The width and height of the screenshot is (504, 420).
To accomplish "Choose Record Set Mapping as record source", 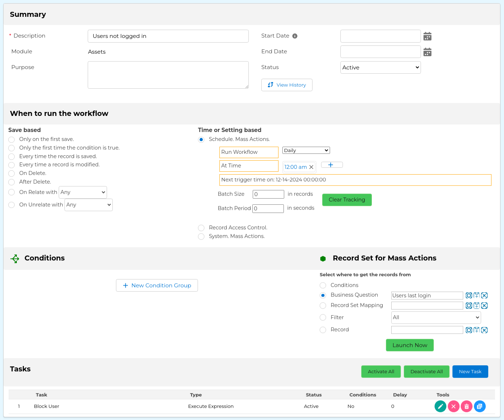I will [x=323, y=306].
